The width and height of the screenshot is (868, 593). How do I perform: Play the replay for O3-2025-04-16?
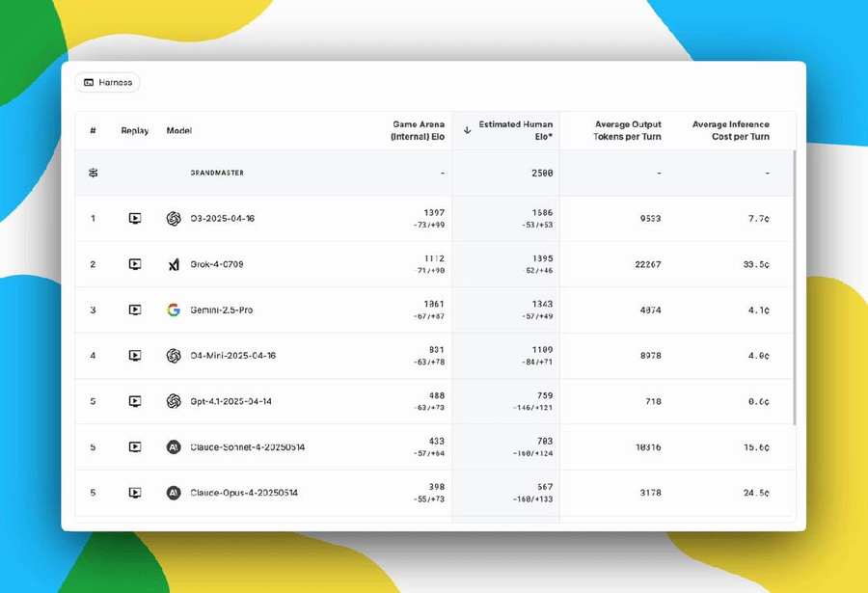135,219
